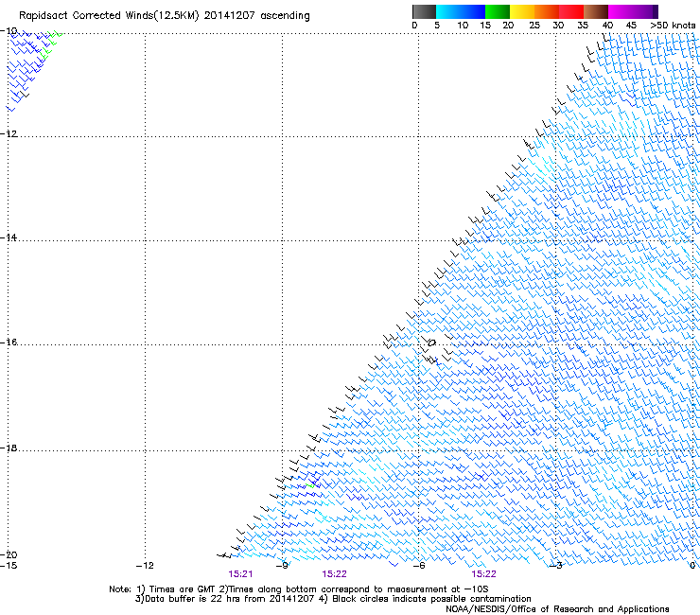Screen dimensions: 700x615
Task: Click the '-3' longitude axis label
Action: 556,566
